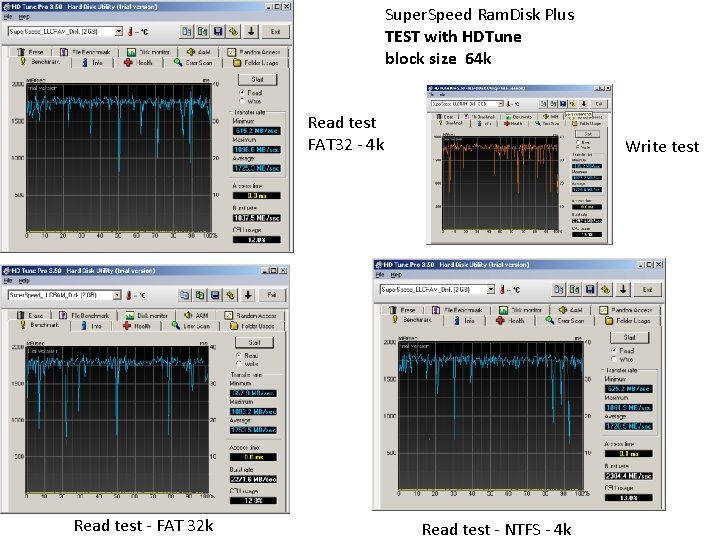Image resolution: width=720 pixels, height=540 pixels.
Task: Select Write radio in NTFS-4k window
Action: [614, 359]
